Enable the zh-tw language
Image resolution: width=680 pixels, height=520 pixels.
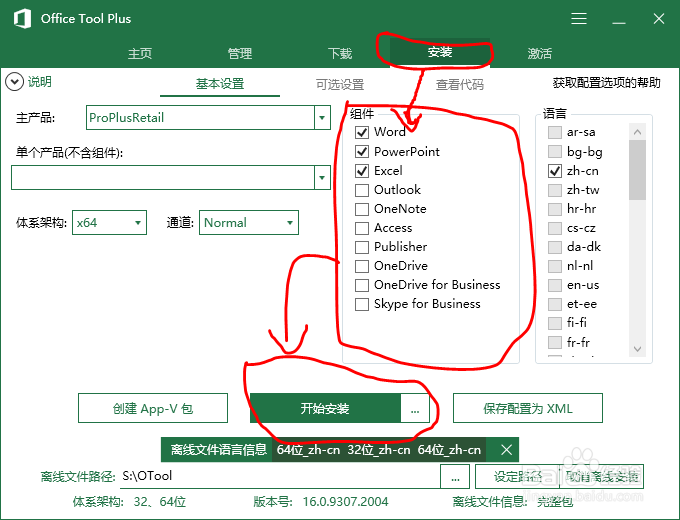point(555,190)
